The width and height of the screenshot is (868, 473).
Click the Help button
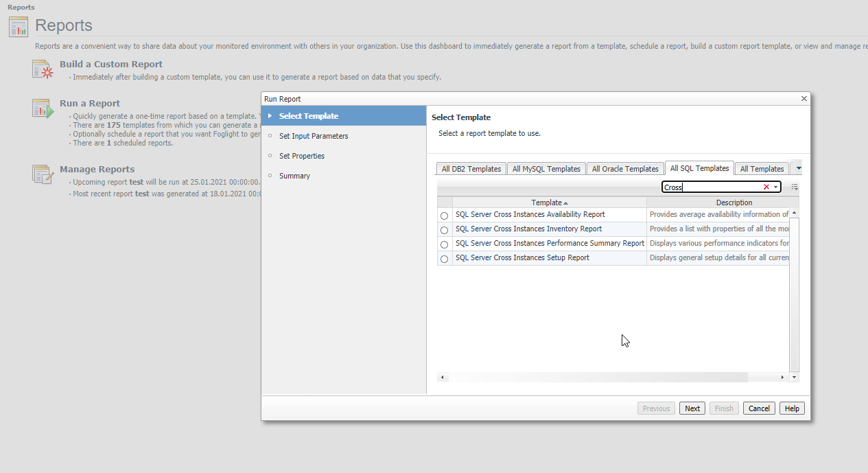[792, 408]
